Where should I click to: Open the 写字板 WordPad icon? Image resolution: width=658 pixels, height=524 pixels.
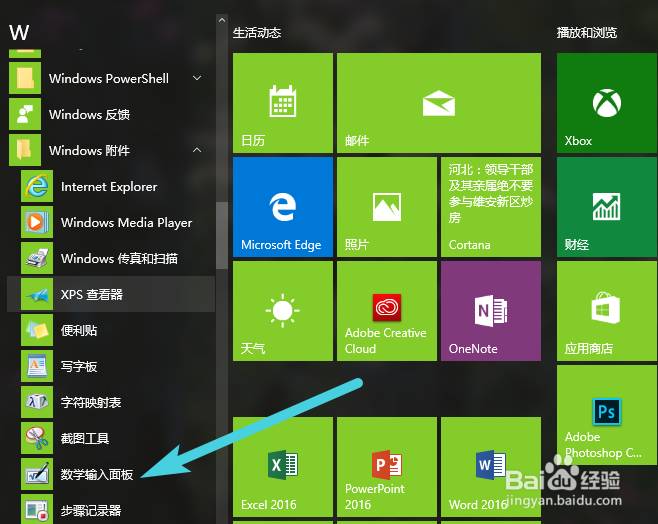tap(37, 366)
